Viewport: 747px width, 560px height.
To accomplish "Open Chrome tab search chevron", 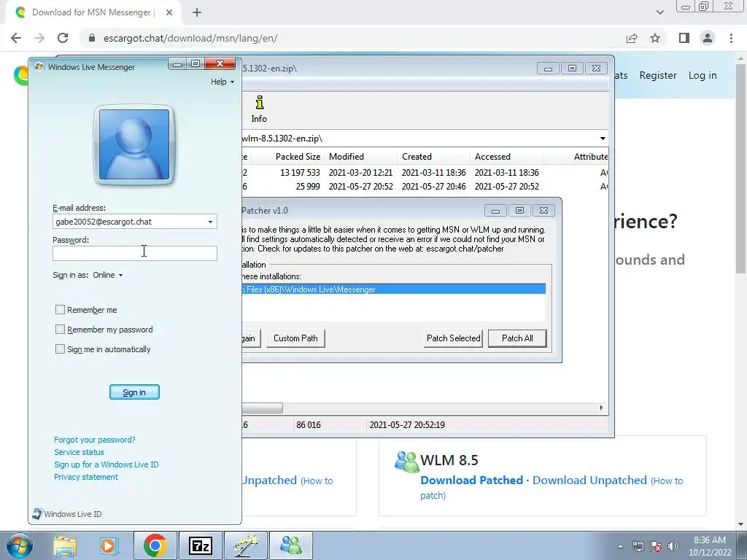I will tap(659, 12).
